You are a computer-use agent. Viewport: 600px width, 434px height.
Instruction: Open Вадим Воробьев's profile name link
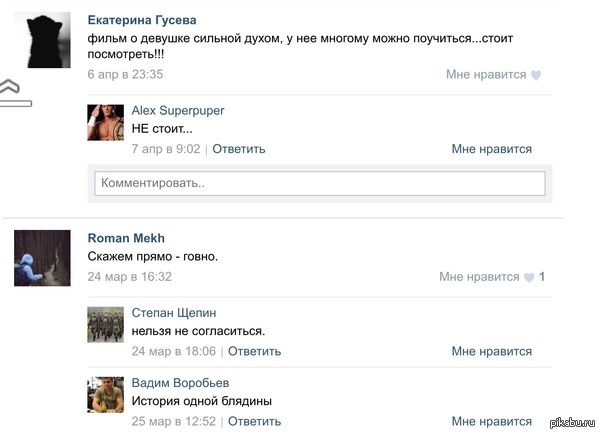pyautogui.click(x=180, y=383)
